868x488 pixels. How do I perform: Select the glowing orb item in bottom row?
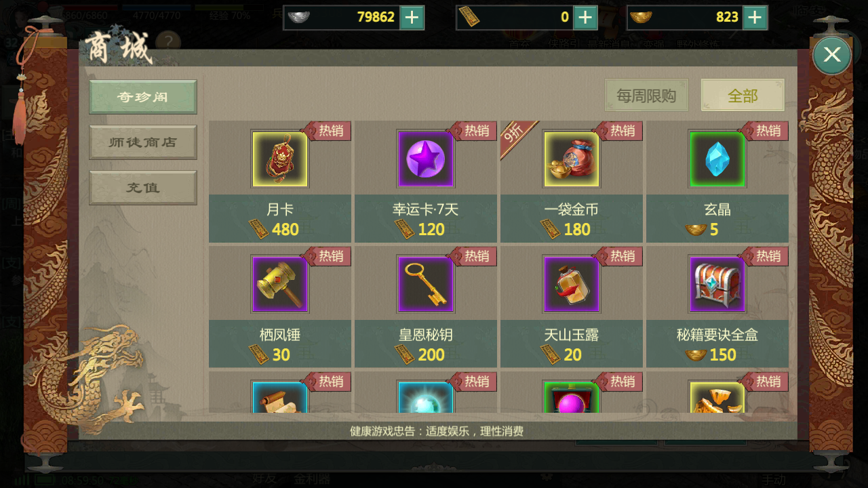[426, 397]
